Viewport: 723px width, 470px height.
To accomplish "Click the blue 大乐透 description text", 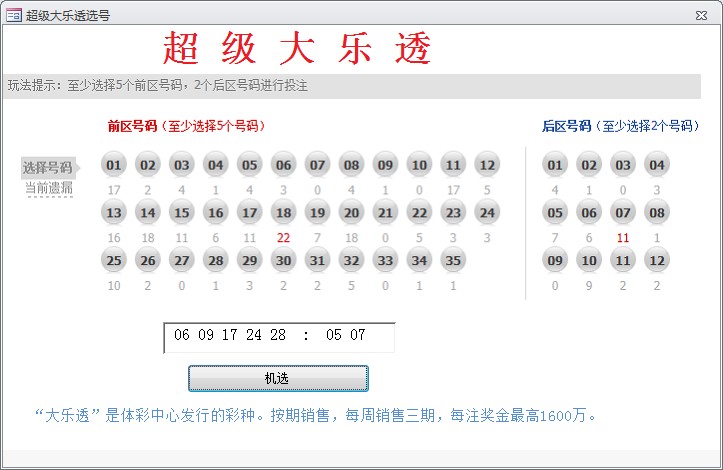I will [316, 415].
